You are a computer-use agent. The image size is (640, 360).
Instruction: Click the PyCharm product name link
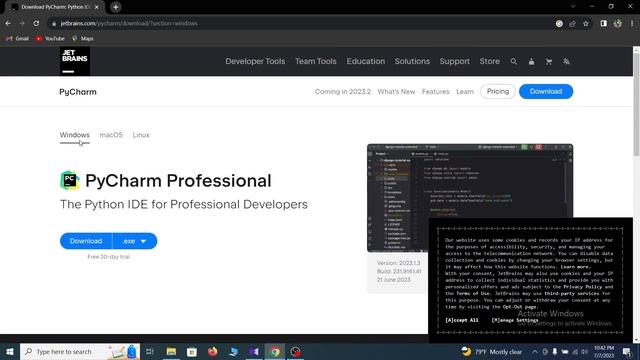pos(78,92)
